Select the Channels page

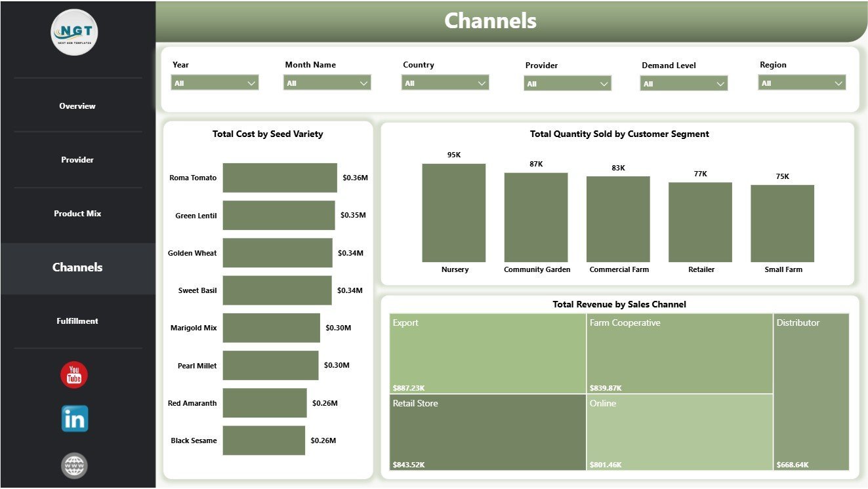pos(77,267)
